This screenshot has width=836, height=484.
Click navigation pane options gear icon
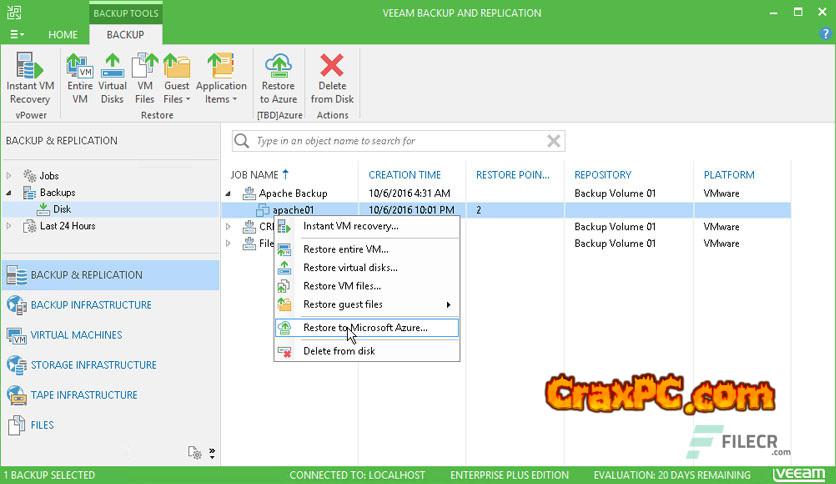tap(195, 453)
